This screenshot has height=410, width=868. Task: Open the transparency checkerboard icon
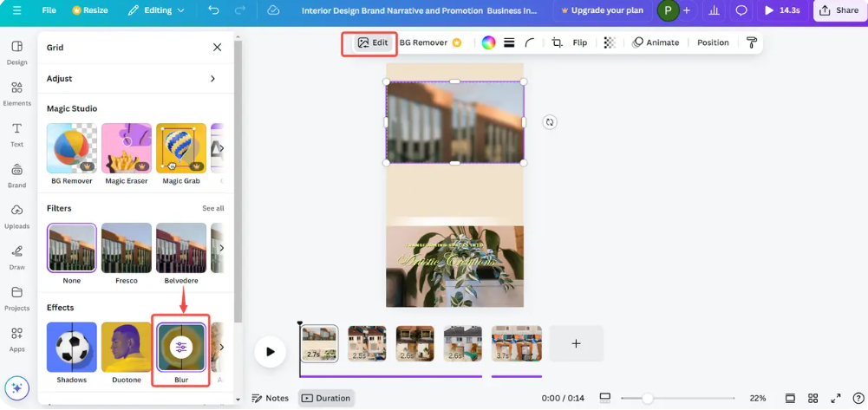(x=610, y=42)
